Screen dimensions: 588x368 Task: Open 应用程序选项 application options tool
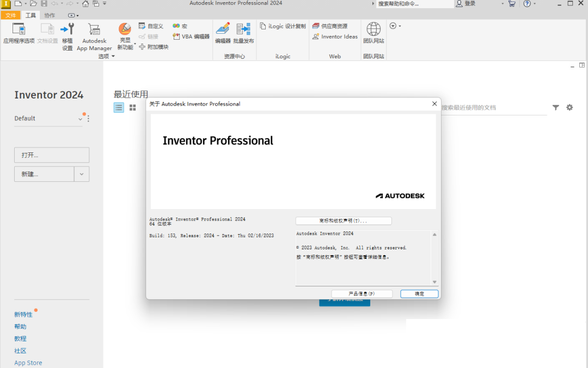tap(19, 35)
